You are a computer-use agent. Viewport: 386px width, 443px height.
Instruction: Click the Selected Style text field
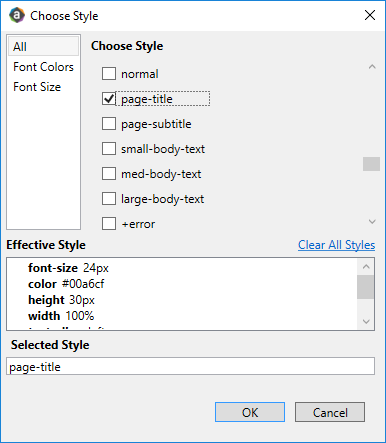click(x=190, y=366)
